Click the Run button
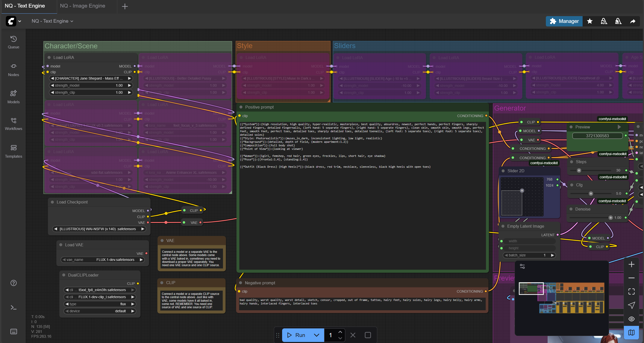The height and width of the screenshot is (343, 644). coord(296,335)
